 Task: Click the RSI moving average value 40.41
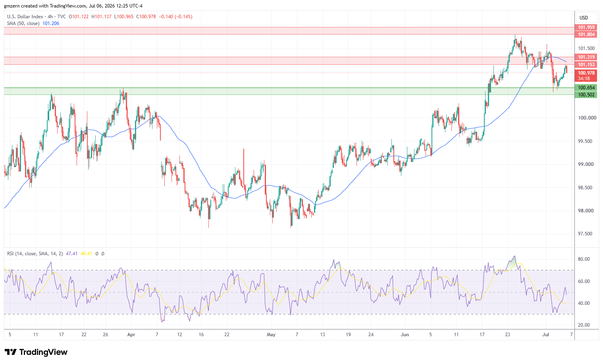click(86, 254)
